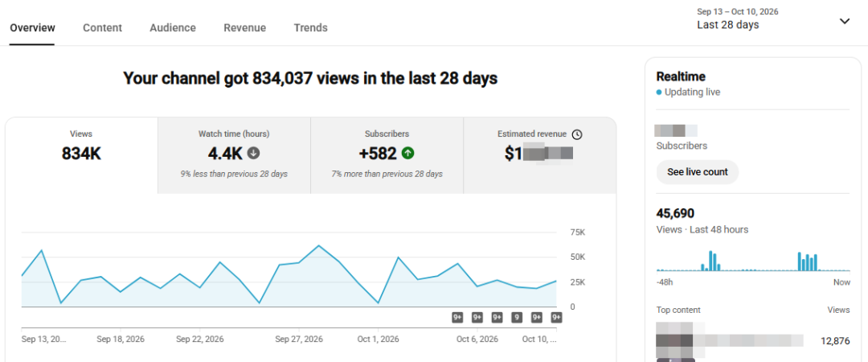Viewport: 868px width, 362px height.
Task: Select the Watch time (hours) metric card
Action: pos(234,155)
